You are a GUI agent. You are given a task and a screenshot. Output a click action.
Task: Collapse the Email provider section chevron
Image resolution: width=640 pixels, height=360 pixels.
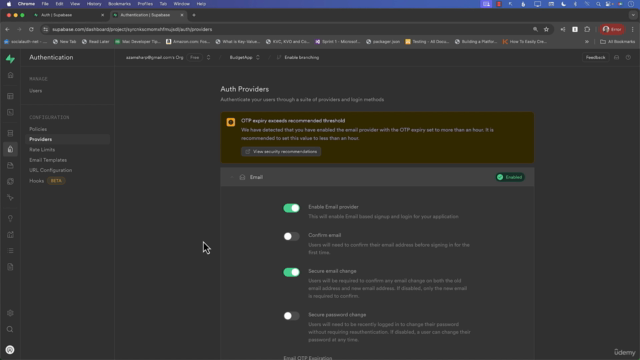pyautogui.click(x=232, y=177)
